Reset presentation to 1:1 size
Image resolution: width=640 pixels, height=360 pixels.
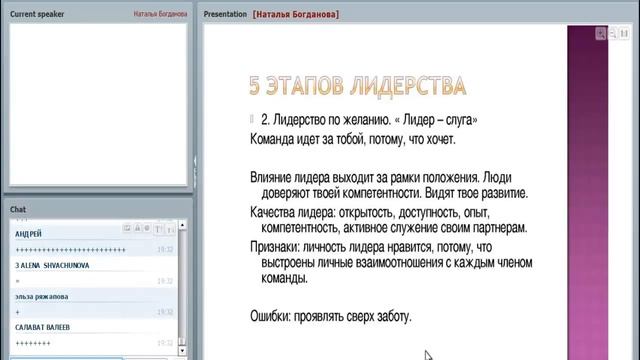(x=624, y=34)
